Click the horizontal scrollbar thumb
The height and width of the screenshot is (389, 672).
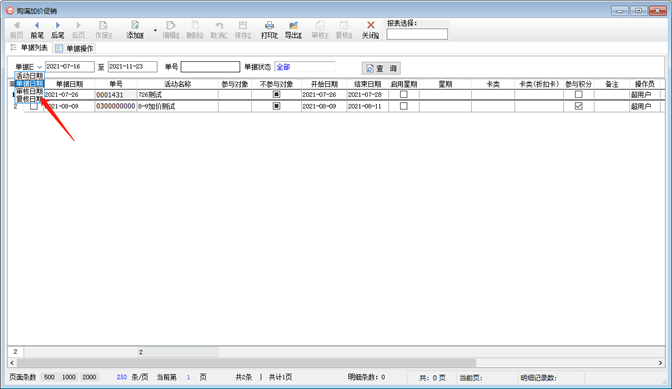246,363
